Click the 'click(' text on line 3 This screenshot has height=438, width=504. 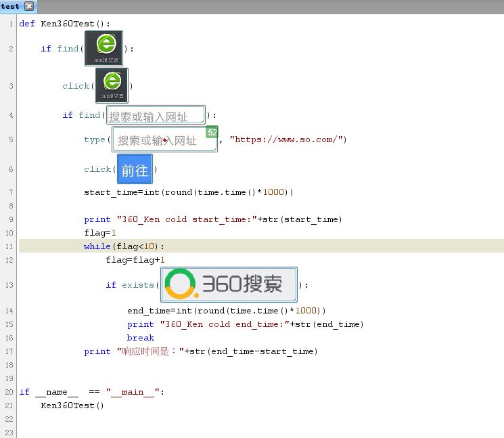coord(78,86)
